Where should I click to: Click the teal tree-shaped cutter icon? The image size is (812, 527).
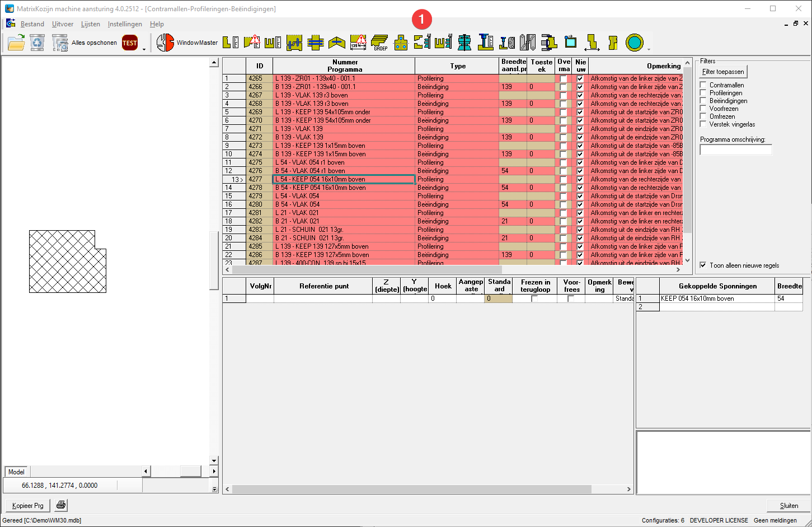[464, 43]
